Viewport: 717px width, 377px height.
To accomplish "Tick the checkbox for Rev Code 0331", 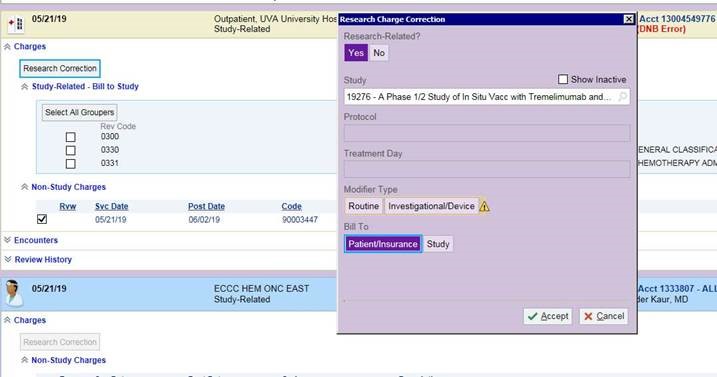I will pos(70,163).
